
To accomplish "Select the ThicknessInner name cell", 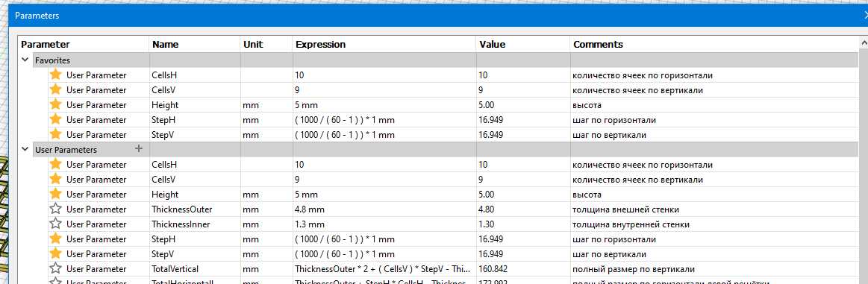I will coord(195,224).
